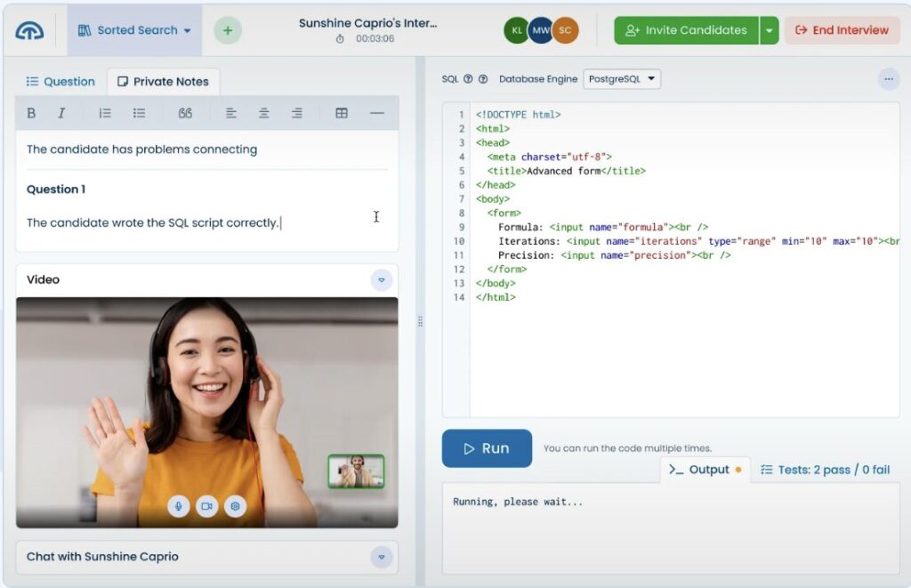The width and height of the screenshot is (911, 588).
Task: Switch to the Question tab
Action: (60, 81)
